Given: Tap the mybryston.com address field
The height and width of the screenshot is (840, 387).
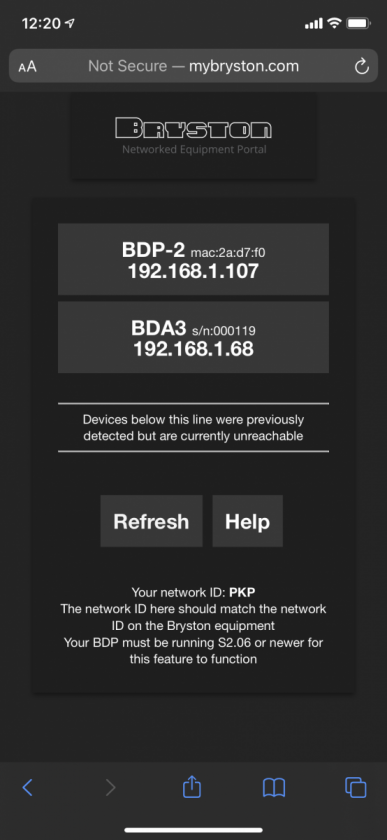Looking at the screenshot, I should coord(194,66).
